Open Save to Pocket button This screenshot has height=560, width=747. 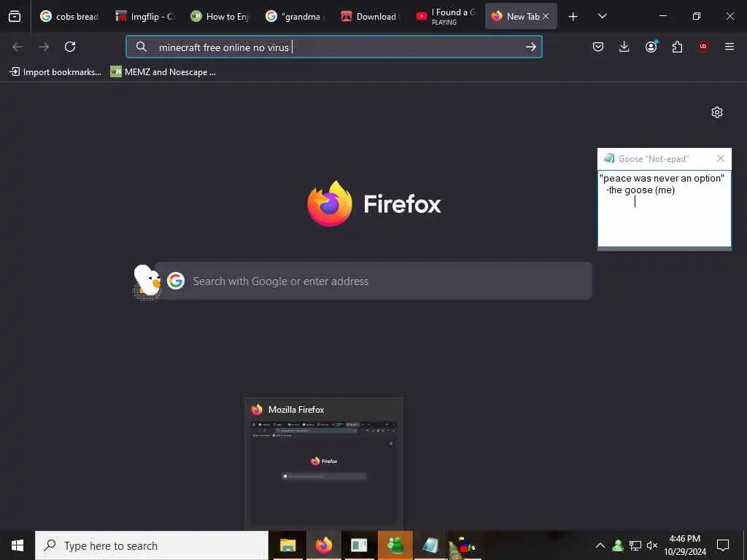click(598, 47)
